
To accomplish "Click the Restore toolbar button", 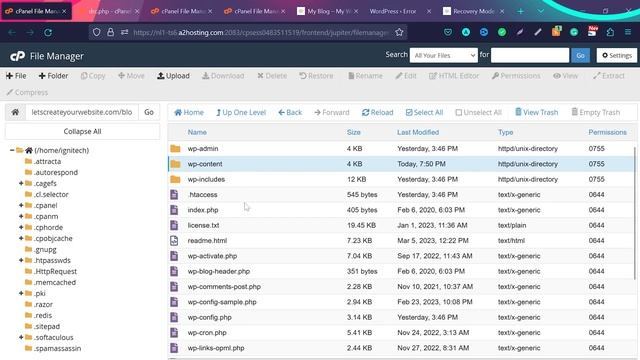I will click(316, 76).
